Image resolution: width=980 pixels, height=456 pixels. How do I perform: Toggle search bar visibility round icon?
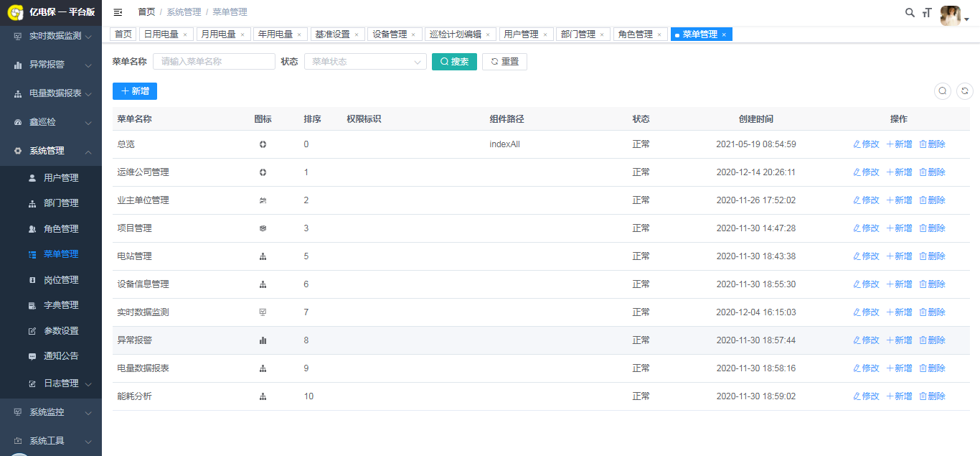[943, 90]
